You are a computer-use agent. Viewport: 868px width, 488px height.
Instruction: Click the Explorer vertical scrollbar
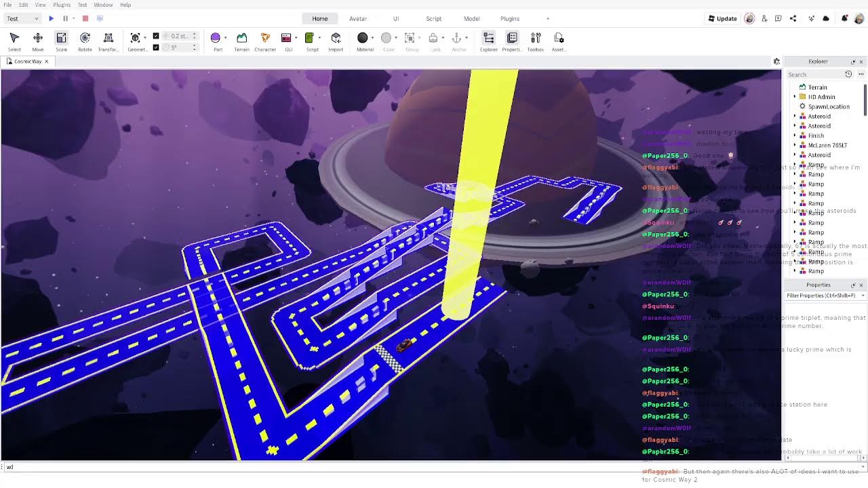[x=865, y=100]
